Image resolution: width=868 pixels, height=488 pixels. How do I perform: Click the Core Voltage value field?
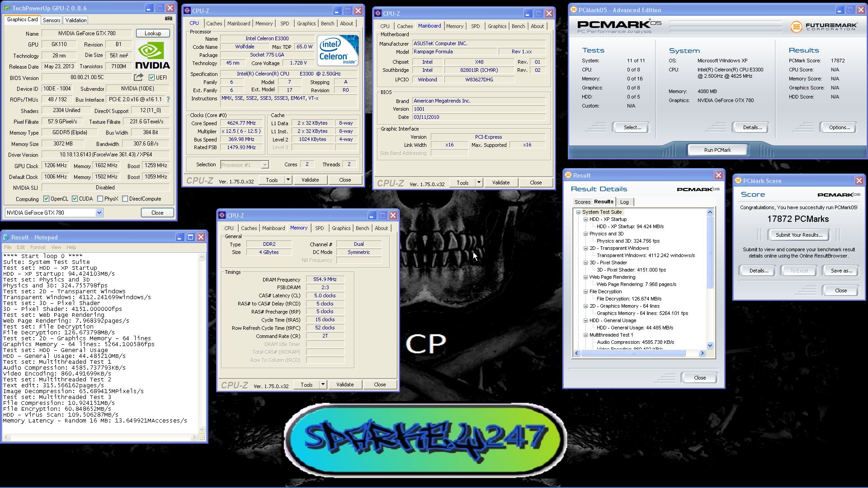[x=298, y=63]
